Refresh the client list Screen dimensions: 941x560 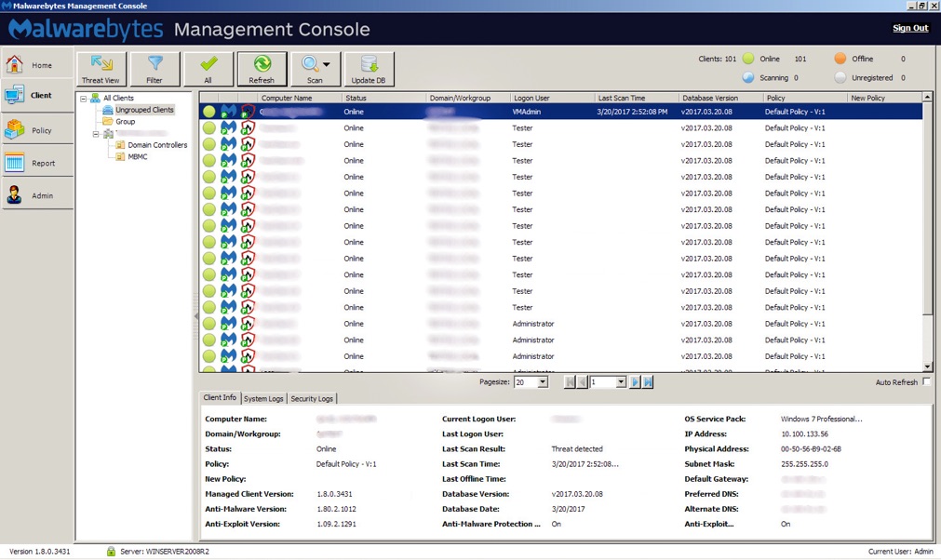click(x=262, y=68)
